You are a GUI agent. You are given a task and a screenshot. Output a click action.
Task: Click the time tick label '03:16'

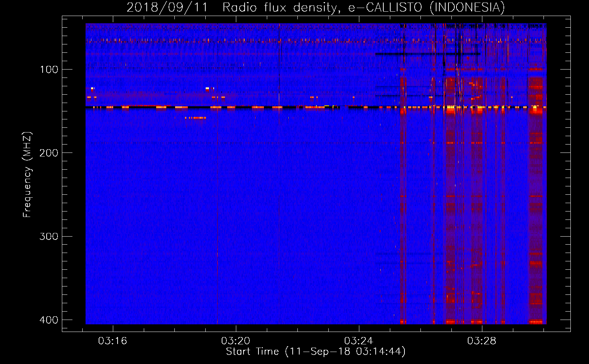click(112, 341)
